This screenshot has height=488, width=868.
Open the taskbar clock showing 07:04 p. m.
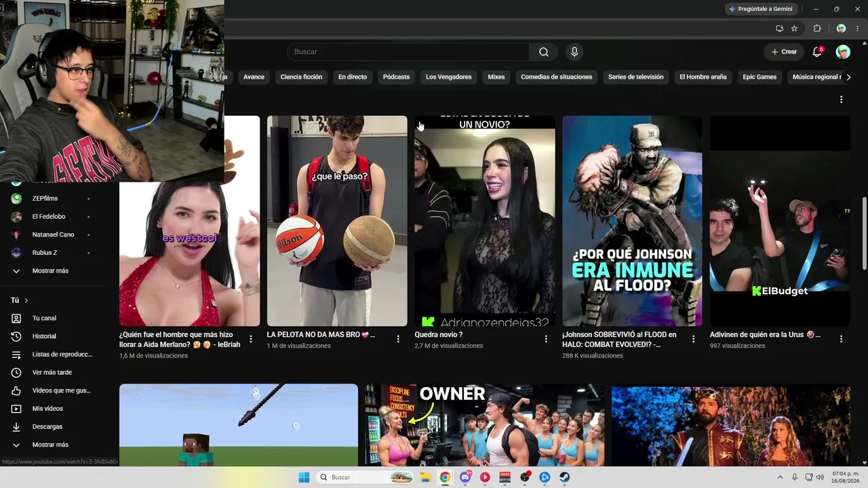coord(845,477)
